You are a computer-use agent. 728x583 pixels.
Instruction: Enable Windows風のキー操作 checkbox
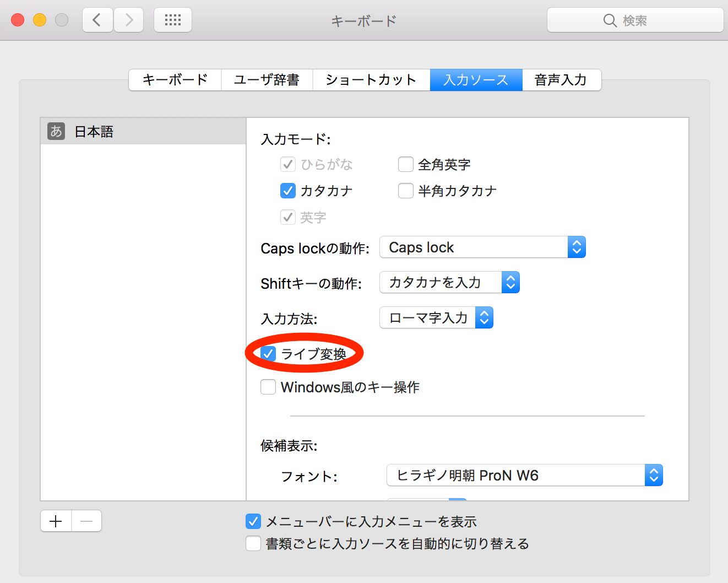point(268,387)
